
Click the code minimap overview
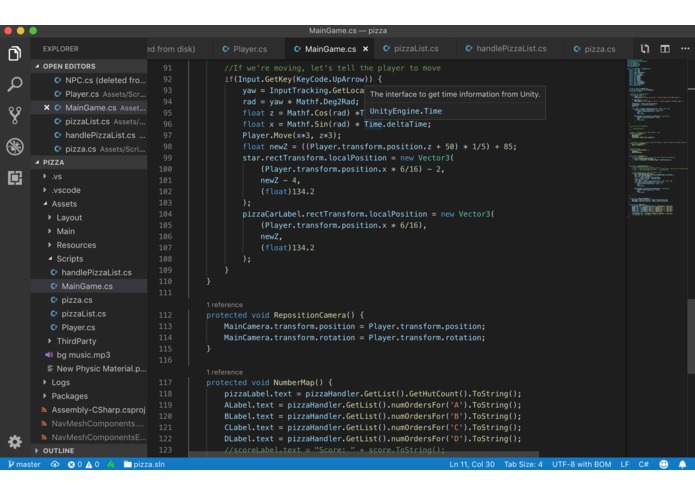click(656, 137)
